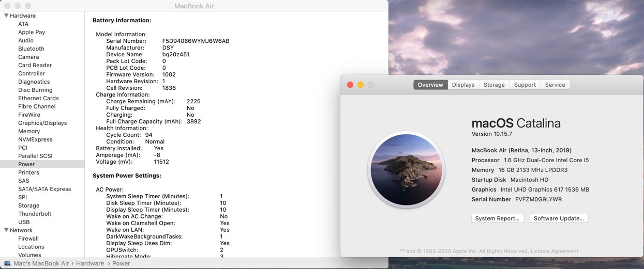This screenshot has width=644, height=269.
Task: Choose Thunderbolt from the sidebar
Action: click(35, 214)
